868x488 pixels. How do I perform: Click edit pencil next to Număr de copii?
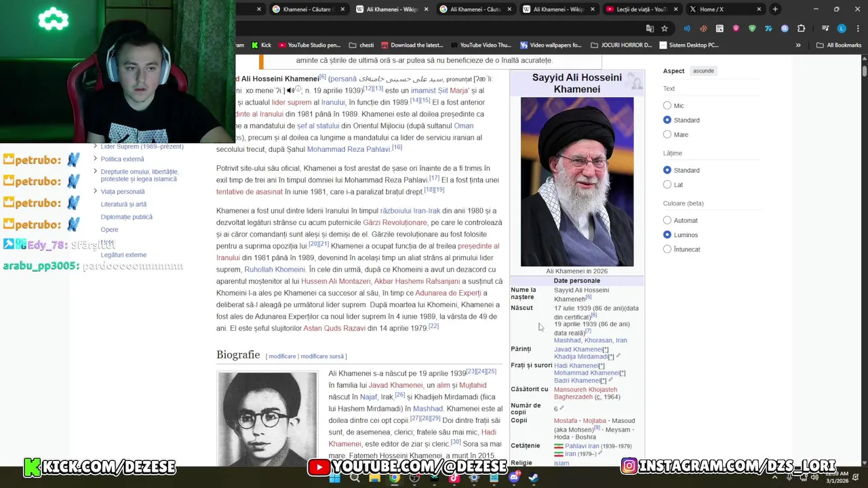click(561, 409)
